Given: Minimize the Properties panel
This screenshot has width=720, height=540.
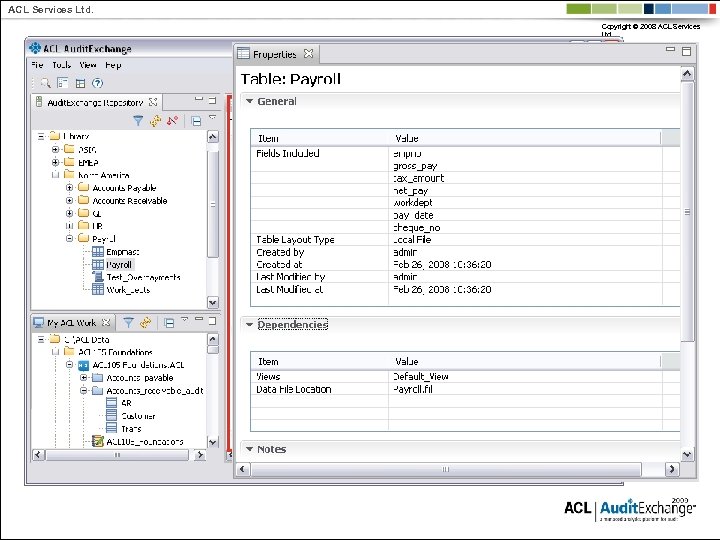Looking at the screenshot, I should pyautogui.click(x=670, y=49).
